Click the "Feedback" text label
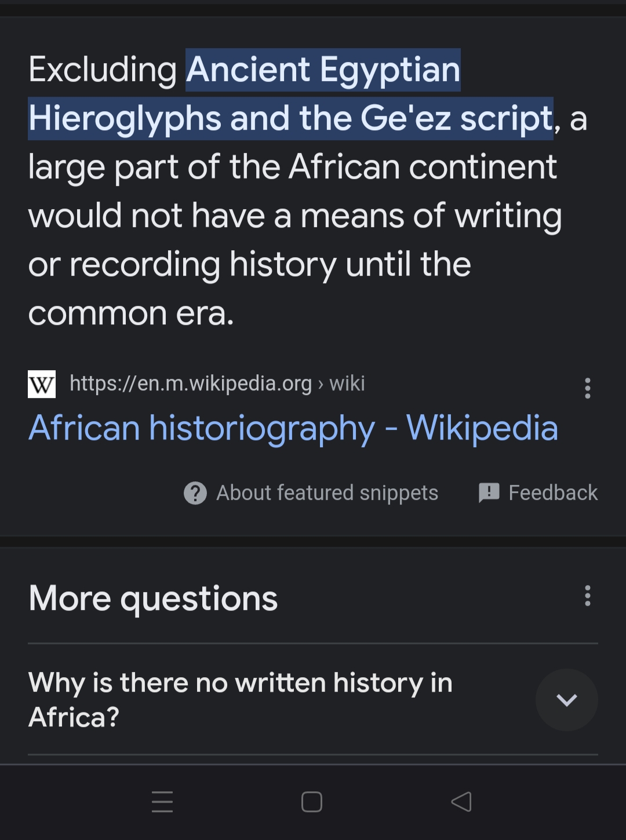 pyautogui.click(x=552, y=493)
